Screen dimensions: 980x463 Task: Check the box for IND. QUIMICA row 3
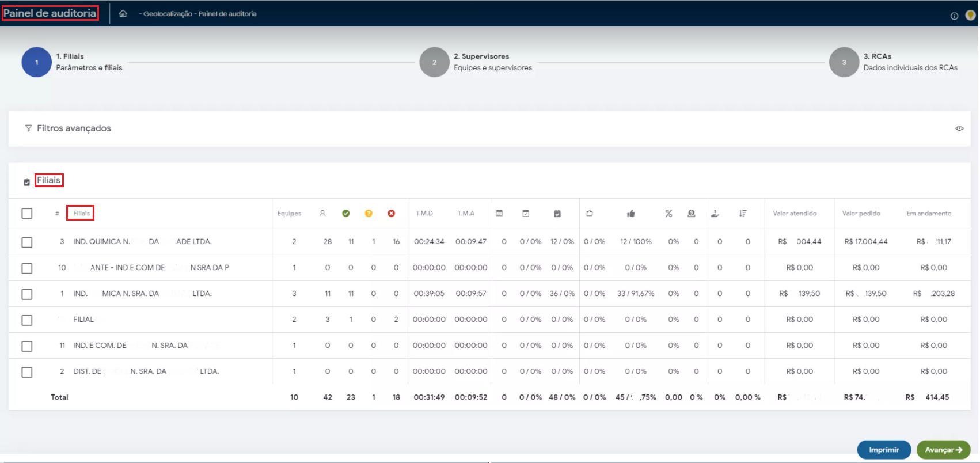coord(27,242)
